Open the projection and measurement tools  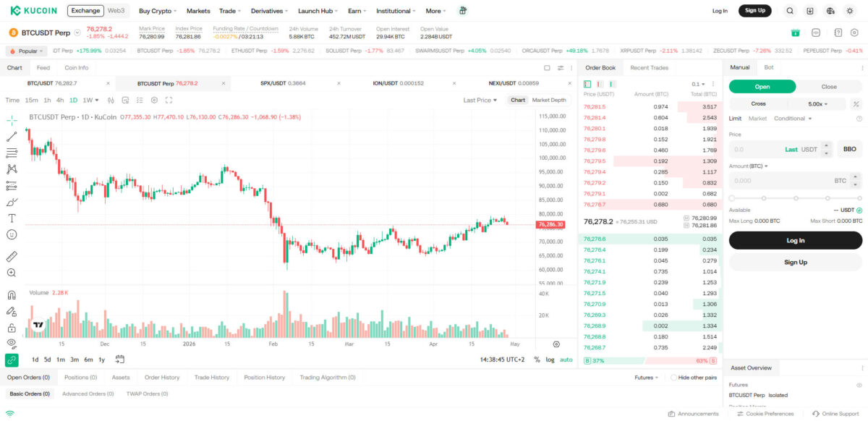click(12, 185)
